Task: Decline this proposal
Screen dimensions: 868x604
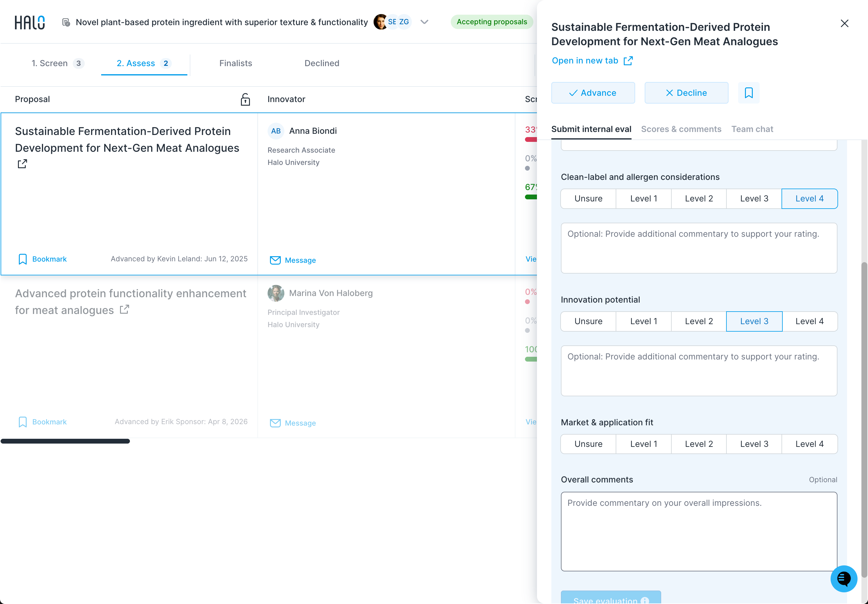Action: [686, 92]
